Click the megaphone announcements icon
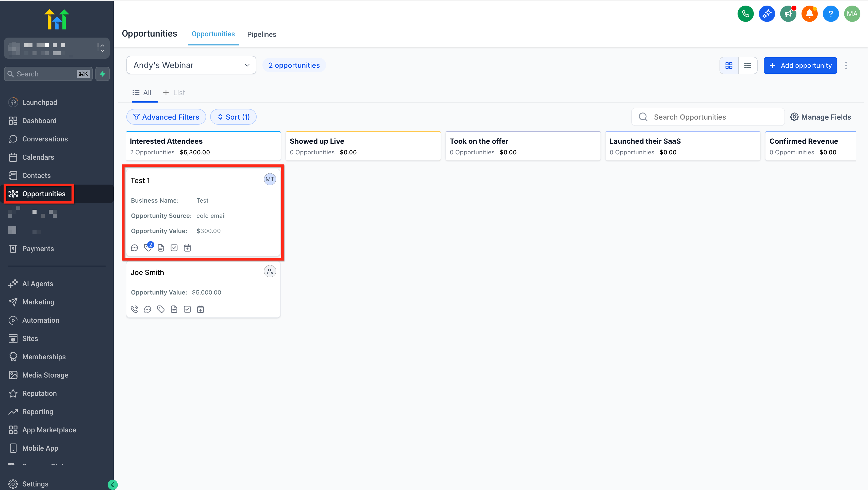 [x=788, y=14]
